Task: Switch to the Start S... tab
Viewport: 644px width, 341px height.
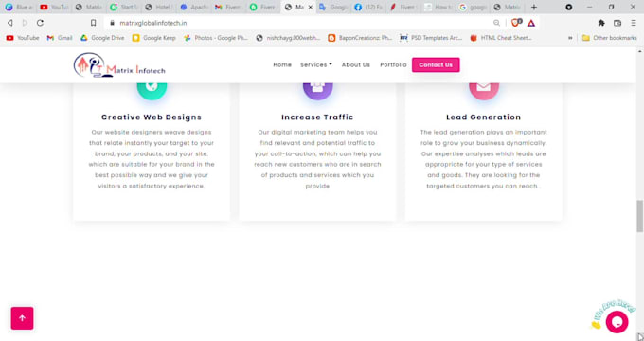Action: [x=124, y=7]
